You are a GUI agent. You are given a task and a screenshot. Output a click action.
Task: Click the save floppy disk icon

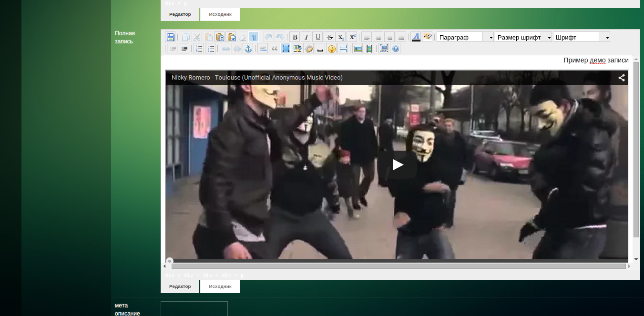(171, 37)
